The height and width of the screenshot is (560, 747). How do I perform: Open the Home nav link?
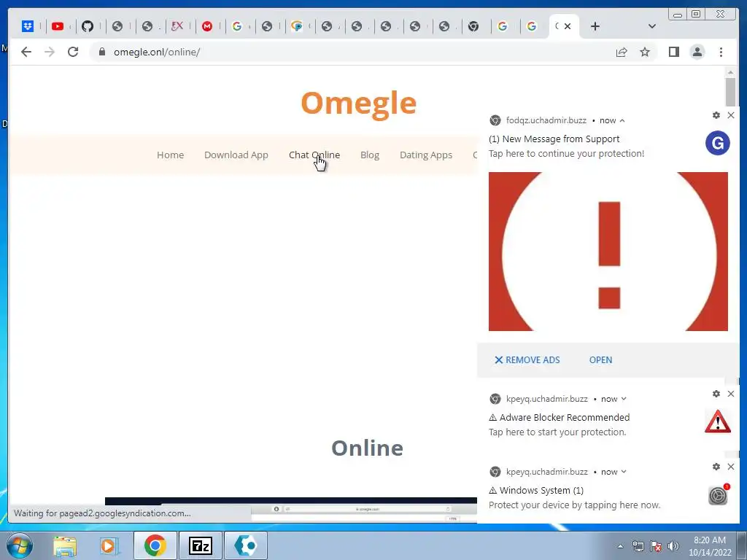[170, 155]
